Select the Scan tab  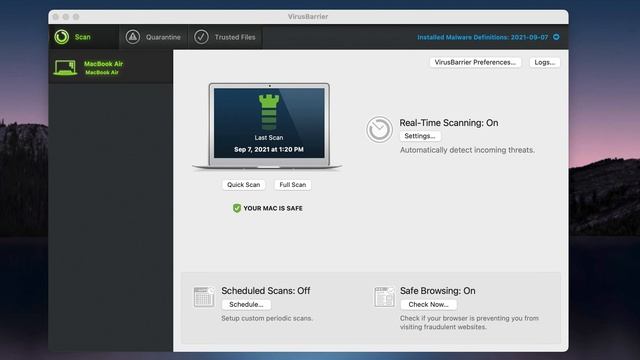pos(84,37)
